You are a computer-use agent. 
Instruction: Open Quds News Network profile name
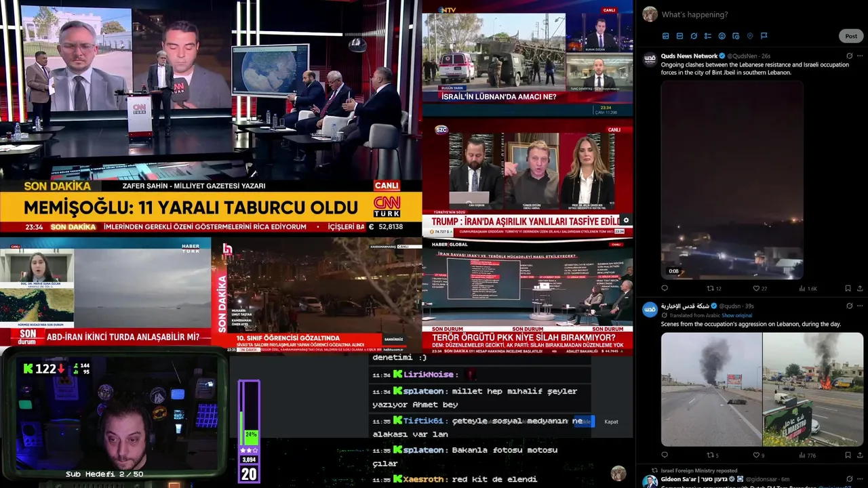tap(689, 56)
